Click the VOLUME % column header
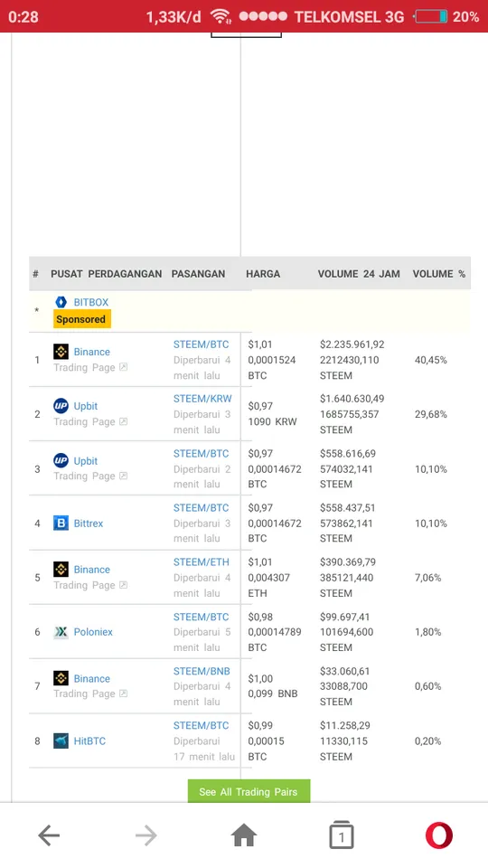The width and height of the screenshot is (488, 868). point(439,274)
